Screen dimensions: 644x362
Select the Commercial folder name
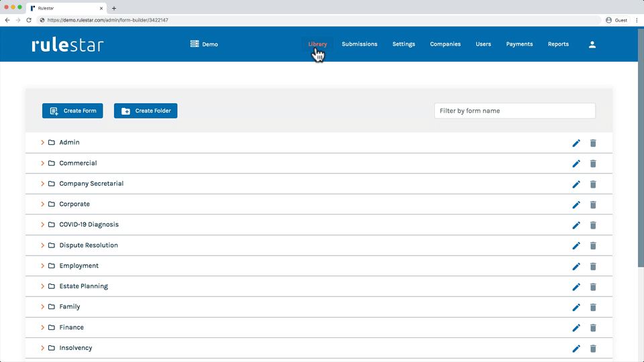pos(78,163)
